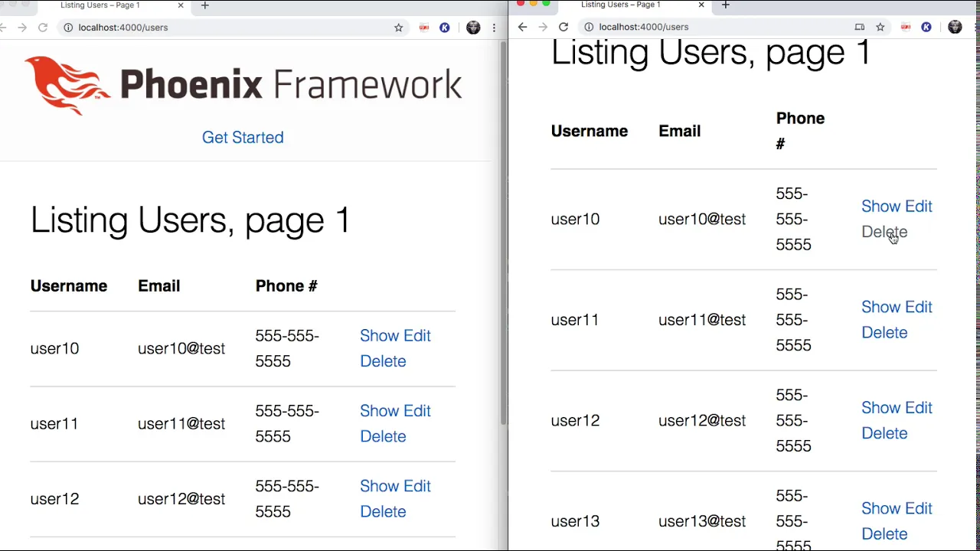Image resolution: width=980 pixels, height=551 pixels.
Task: Edit user10 in the left window
Action: pos(417,336)
